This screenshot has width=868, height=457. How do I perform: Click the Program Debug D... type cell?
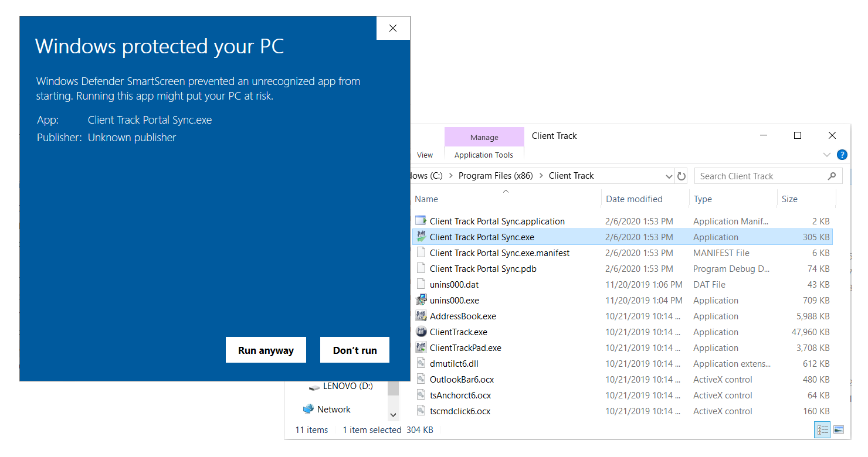[731, 268]
